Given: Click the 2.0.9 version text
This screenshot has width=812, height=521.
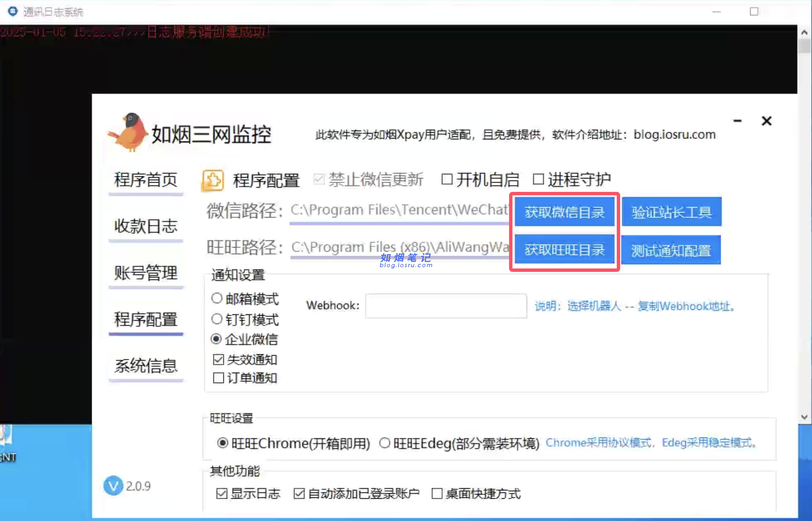Looking at the screenshot, I should click(x=138, y=486).
